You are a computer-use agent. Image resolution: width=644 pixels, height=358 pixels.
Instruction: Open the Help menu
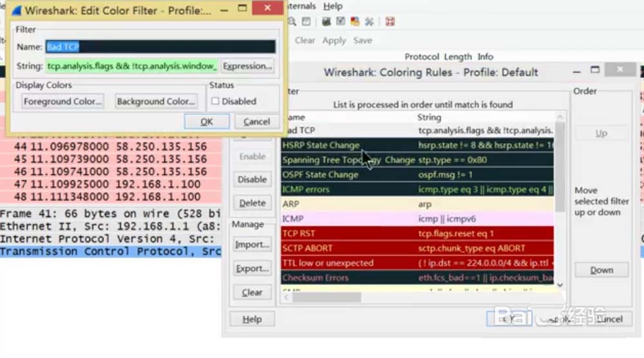coord(333,6)
